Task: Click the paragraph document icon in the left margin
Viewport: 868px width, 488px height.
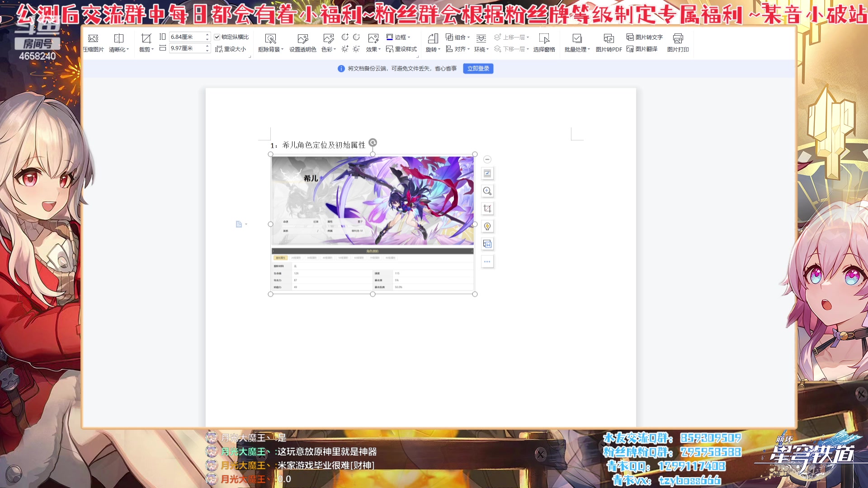Action: (239, 224)
